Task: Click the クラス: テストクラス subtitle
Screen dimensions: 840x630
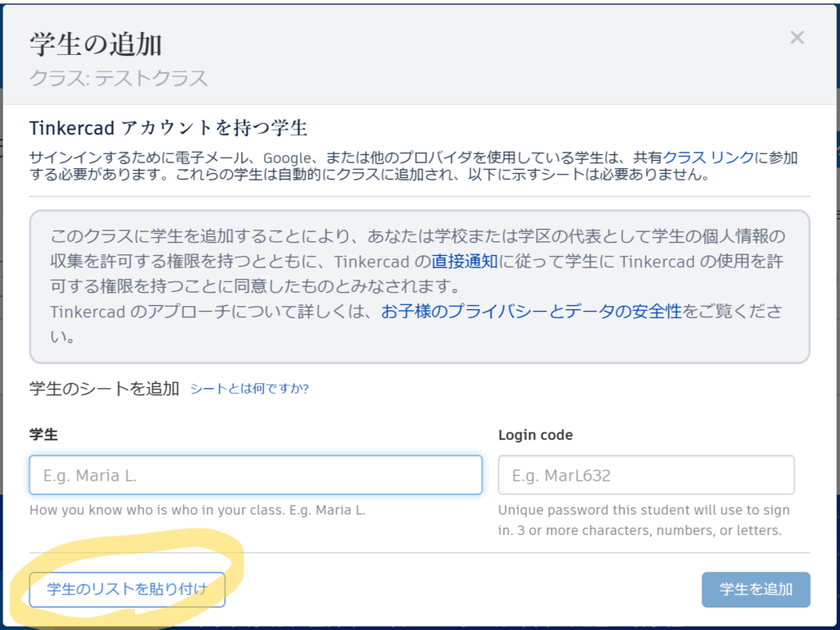Action: click(118, 78)
